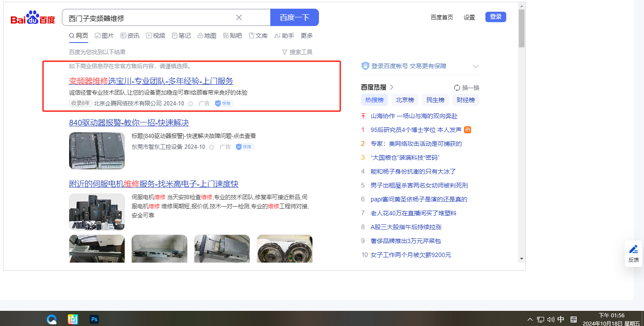
Task: Click the top-pinned arrow beside 山海协作
Action: 363,116
